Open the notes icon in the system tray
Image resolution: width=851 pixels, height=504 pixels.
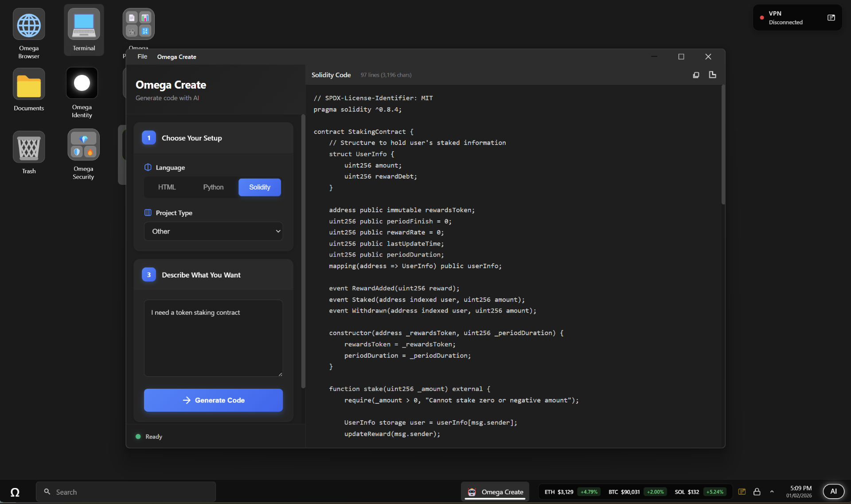pyautogui.click(x=742, y=492)
